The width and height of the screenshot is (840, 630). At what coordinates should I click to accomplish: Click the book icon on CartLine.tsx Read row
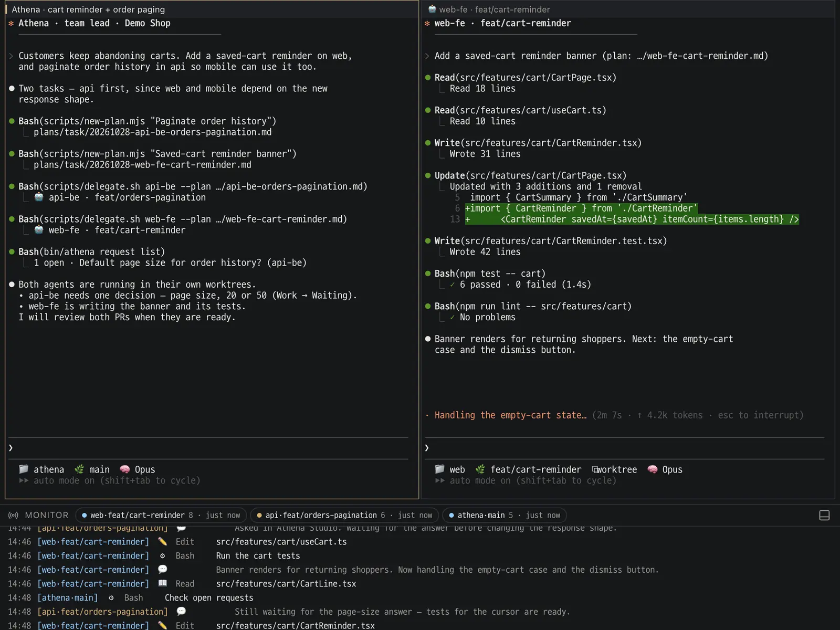pyautogui.click(x=163, y=584)
